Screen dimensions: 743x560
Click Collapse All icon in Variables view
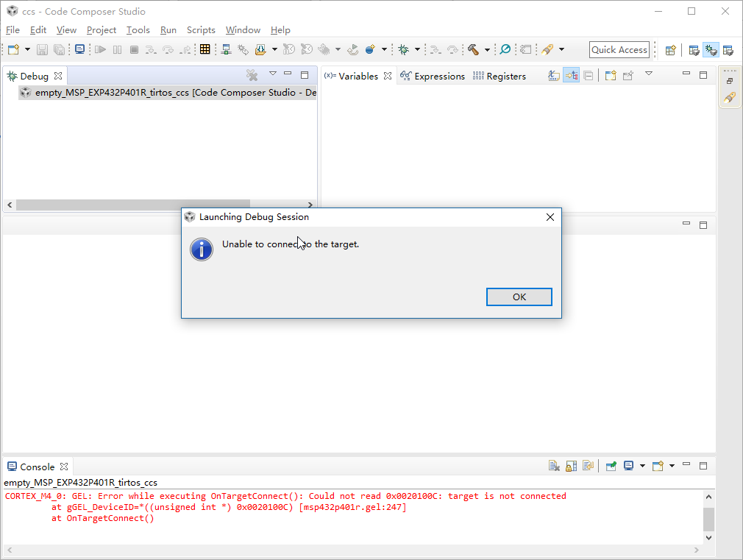[x=588, y=75]
